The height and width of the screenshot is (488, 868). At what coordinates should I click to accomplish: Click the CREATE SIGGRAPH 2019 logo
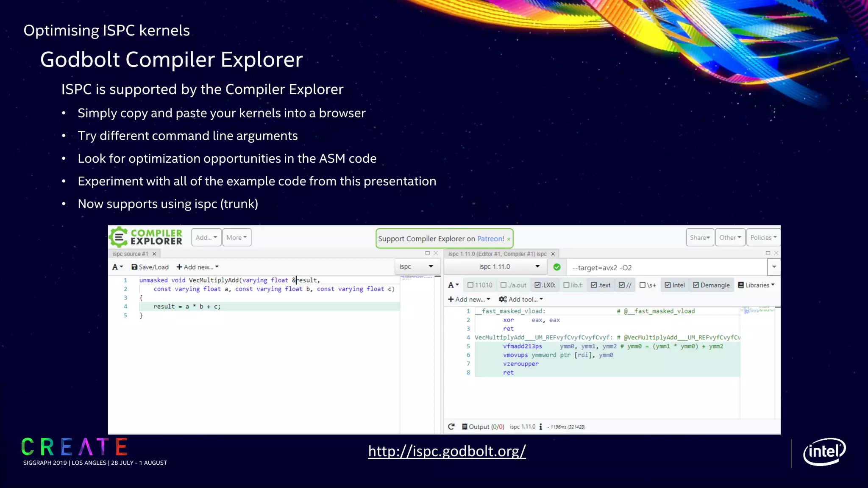[x=95, y=452]
